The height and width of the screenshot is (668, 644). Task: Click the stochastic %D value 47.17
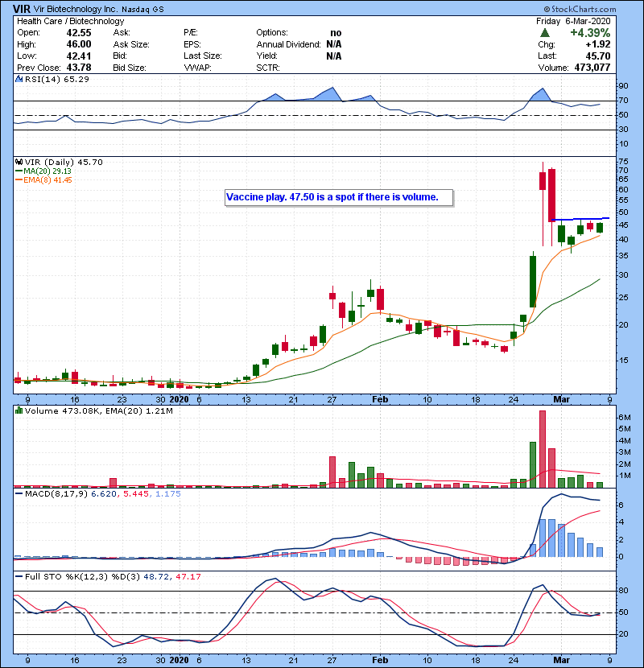[188, 577]
